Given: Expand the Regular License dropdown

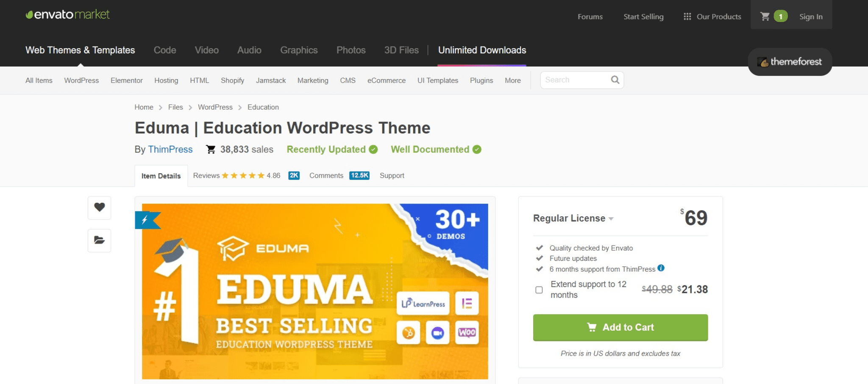Looking at the screenshot, I should pos(573,218).
